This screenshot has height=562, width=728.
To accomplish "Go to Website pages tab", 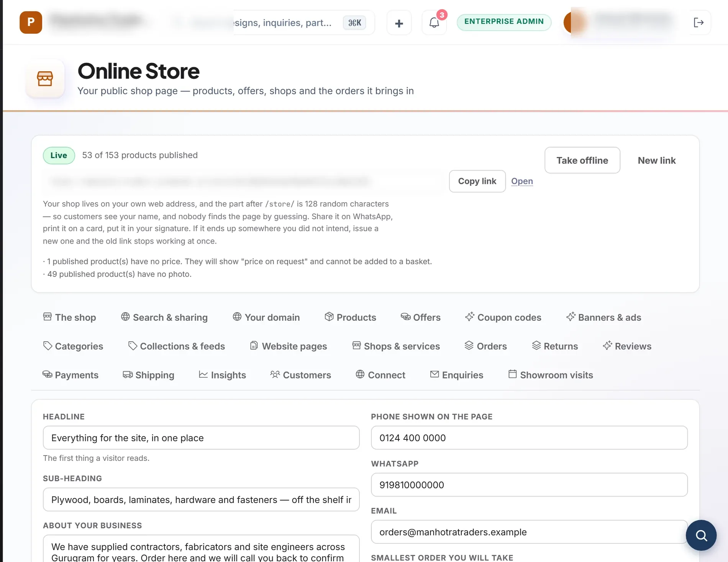I will tap(289, 346).
